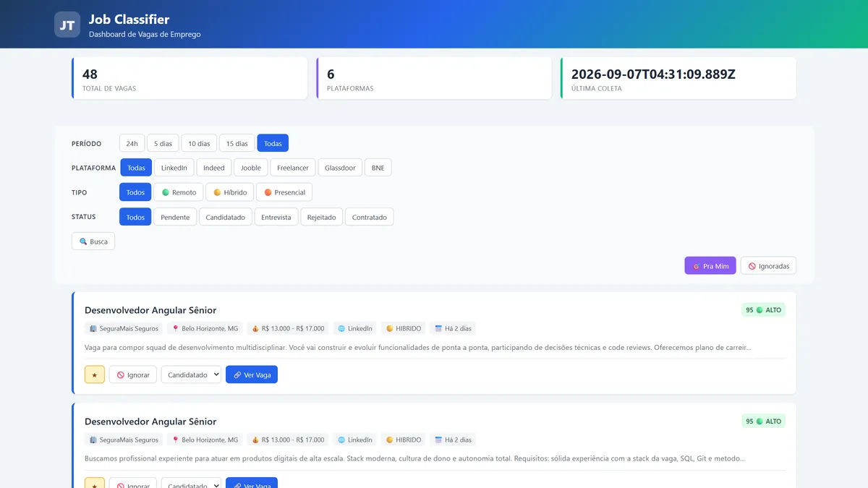Click the 48 Total de Vagas stat card
This screenshot has height=488, width=868.
(190, 78)
